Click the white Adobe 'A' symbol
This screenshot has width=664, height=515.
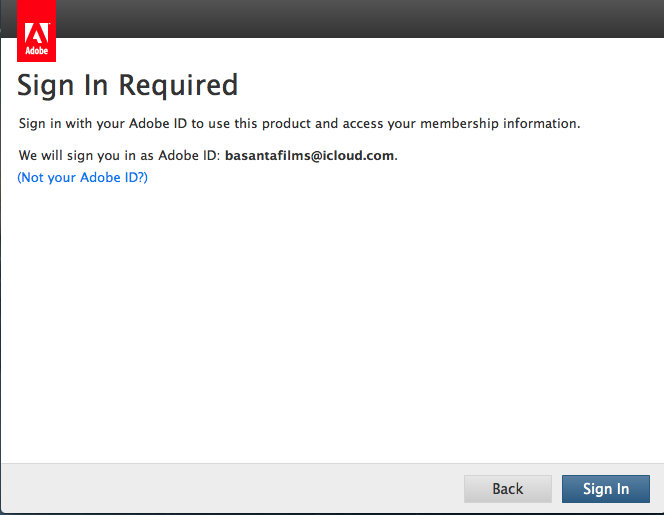pyautogui.click(x=35, y=25)
